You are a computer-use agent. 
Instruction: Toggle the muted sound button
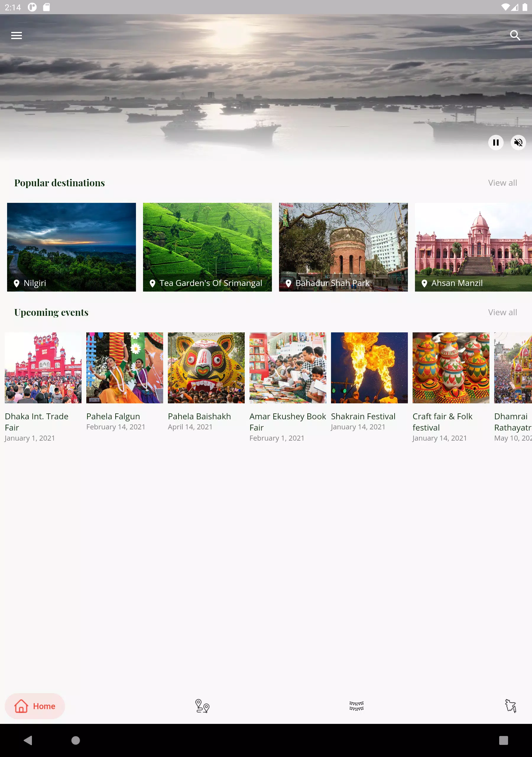(518, 143)
